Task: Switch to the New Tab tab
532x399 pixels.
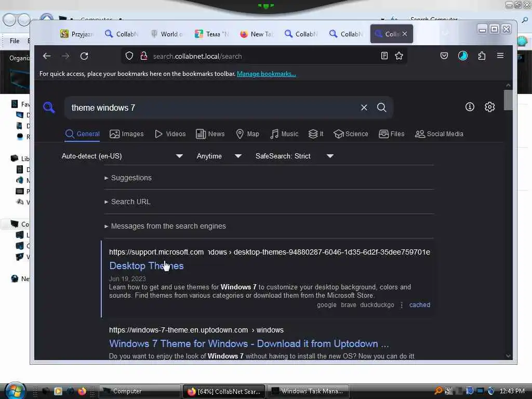Action: click(x=257, y=34)
